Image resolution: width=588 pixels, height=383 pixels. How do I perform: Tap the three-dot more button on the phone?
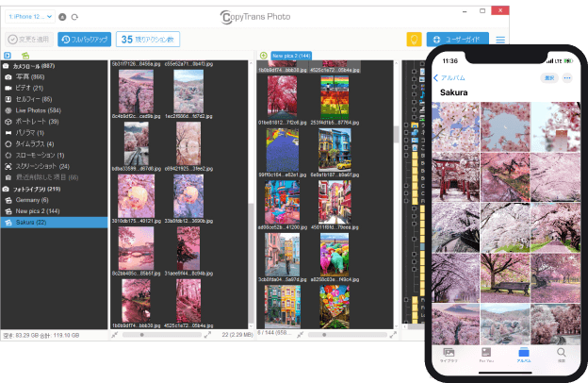[x=567, y=78]
